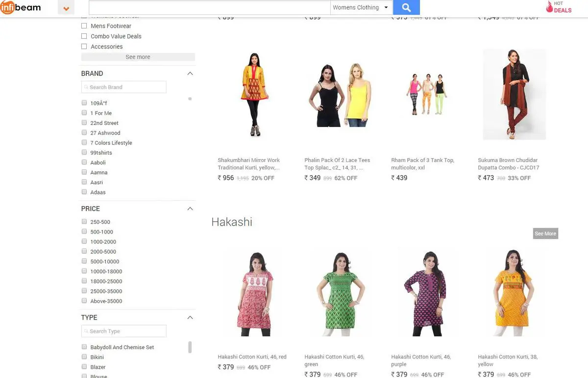The image size is (588, 378).
Task: Collapse the PRICE filter section
Action: pyautogui.click(x=190, y=209)
